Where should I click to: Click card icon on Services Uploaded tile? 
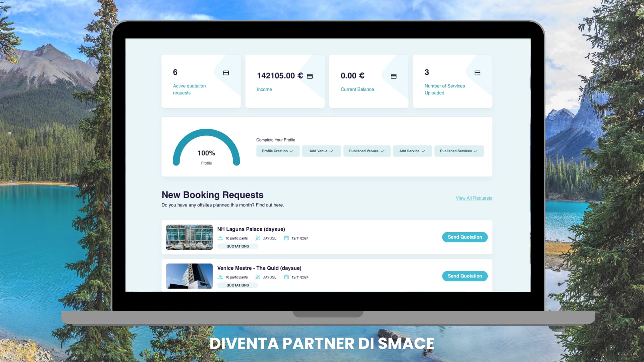[x=477, y=73]
